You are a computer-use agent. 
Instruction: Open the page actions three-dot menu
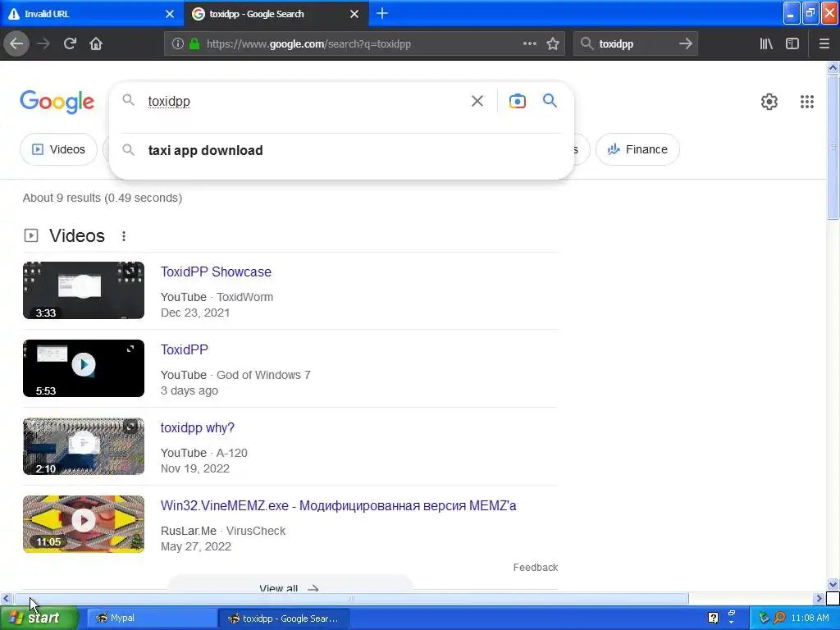click(x=530, y=44)
